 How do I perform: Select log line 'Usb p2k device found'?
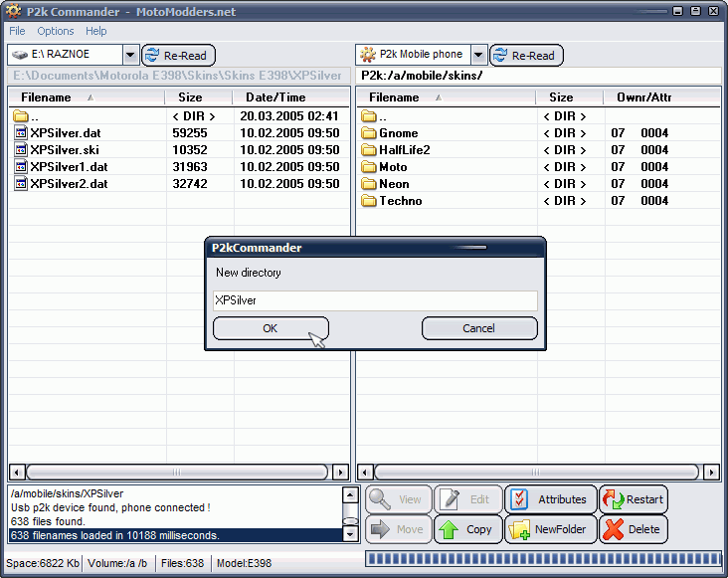[175, 507]
